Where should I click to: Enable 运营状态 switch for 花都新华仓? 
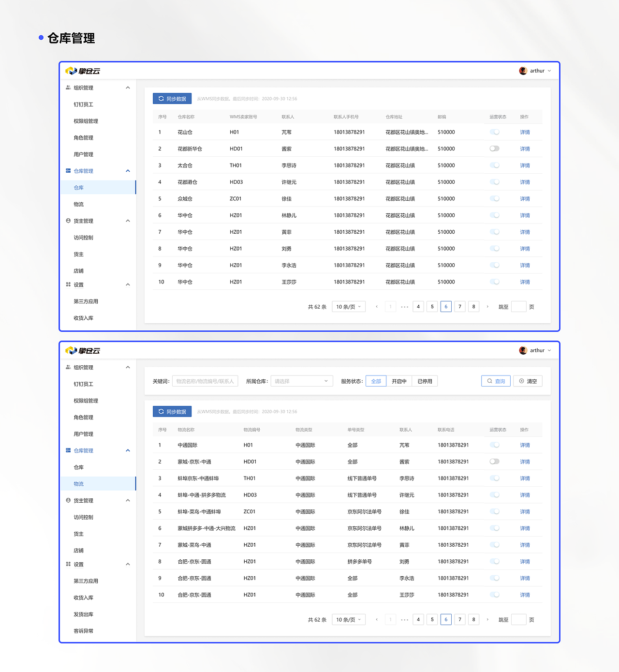click(494, 149)
